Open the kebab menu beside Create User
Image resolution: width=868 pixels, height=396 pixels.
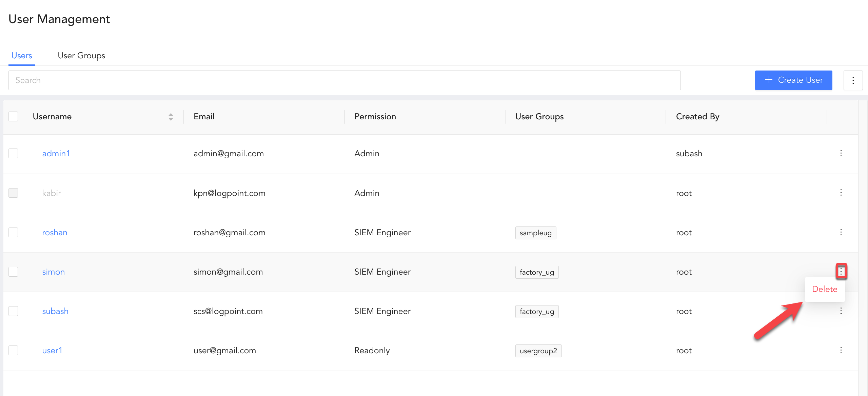coord(853,80)
